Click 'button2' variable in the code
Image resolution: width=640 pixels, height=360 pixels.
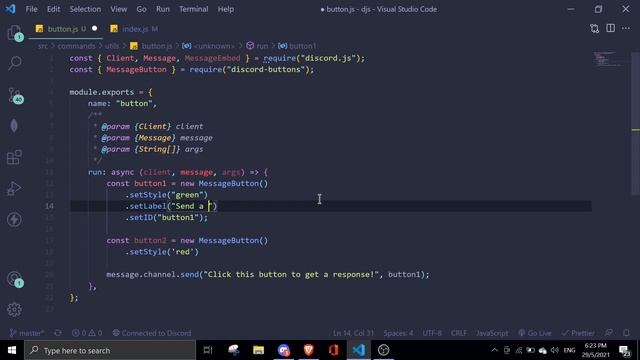[x=150, y=240]
